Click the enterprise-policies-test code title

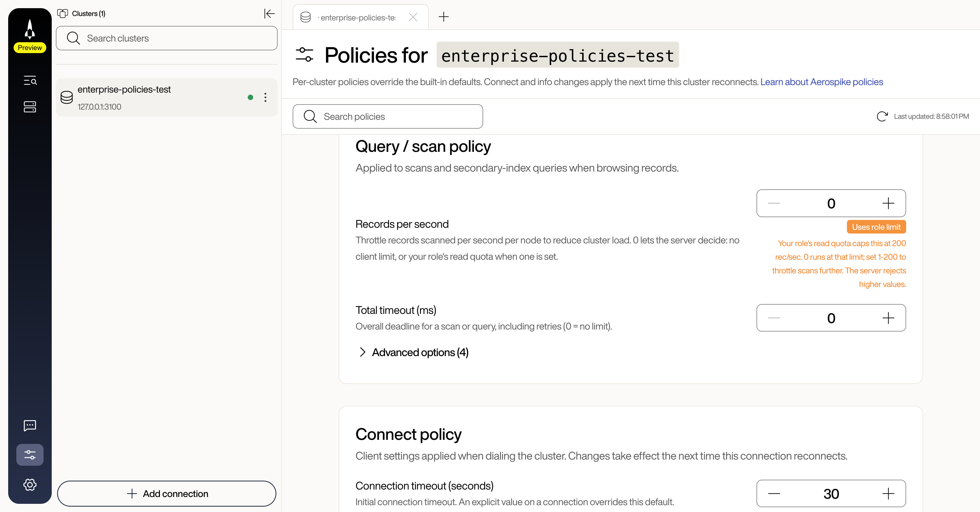click(x=558, y=55)
